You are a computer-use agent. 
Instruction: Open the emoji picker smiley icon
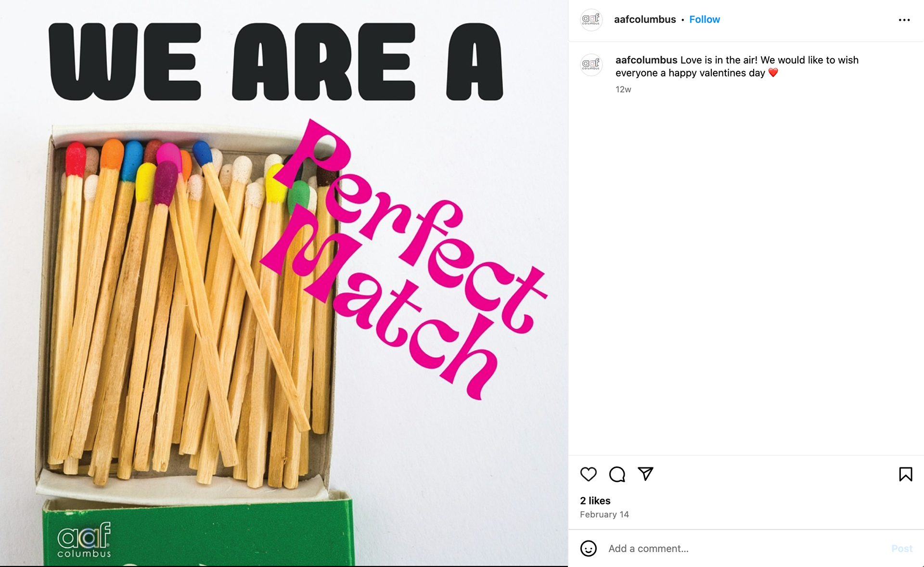(x=588, y=548)
